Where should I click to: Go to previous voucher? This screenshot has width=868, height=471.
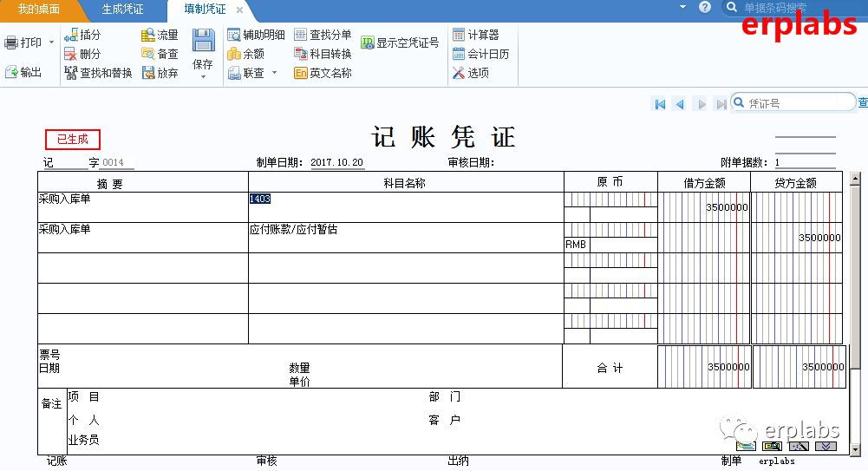[x=680, y=104]
